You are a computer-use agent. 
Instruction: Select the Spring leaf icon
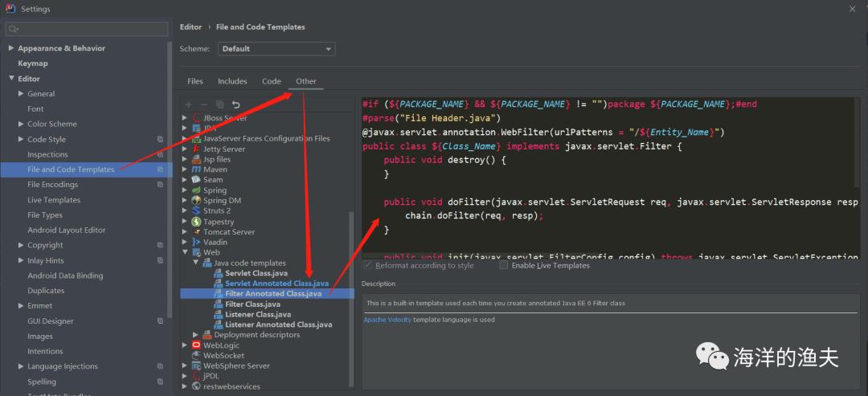tap(196, 190)
